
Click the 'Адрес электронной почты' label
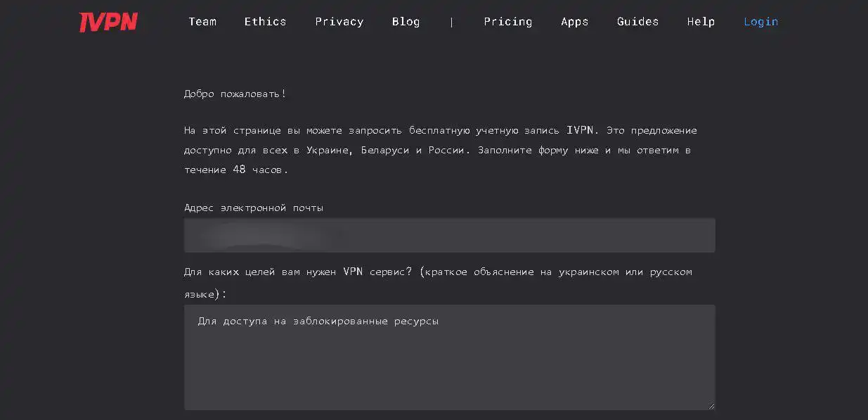(x=254, y=208)
